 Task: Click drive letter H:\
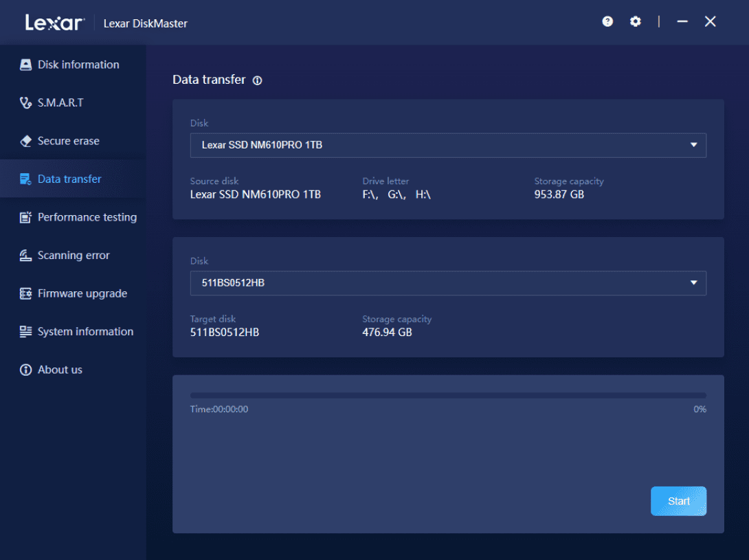(423, 195)
